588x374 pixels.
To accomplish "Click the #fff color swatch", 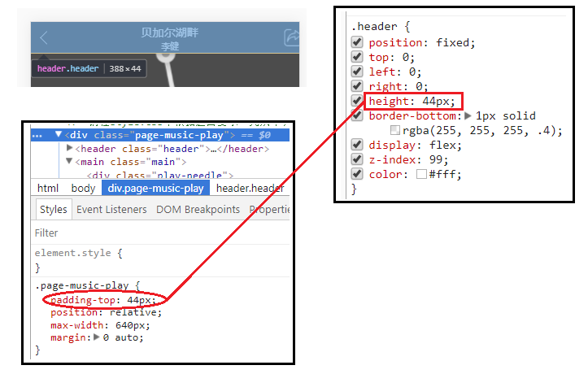I will 421,175.
